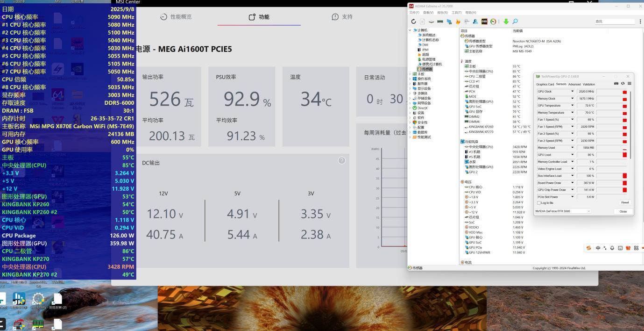Click the microphone icon in the input toolbar

pyautogui.click(x=612, y=248)
